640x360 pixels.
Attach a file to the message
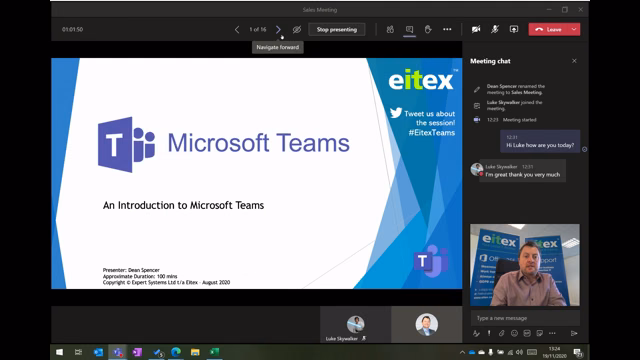[x=502, y=333]
